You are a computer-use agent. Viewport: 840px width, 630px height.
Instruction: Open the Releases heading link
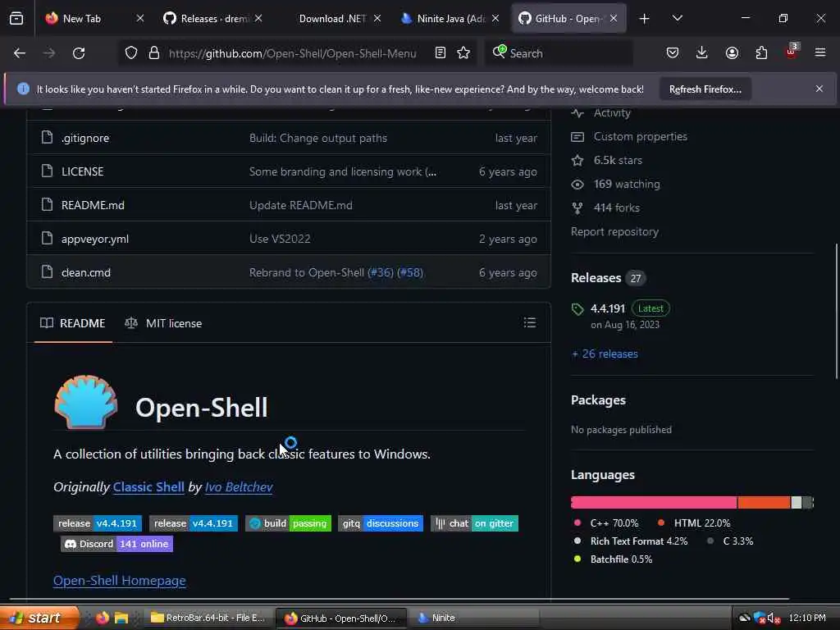[x=596, y=278]
